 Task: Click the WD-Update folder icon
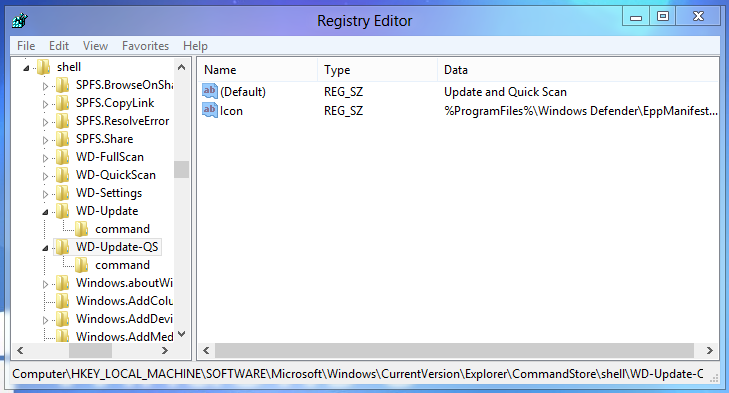coord(62,211)
